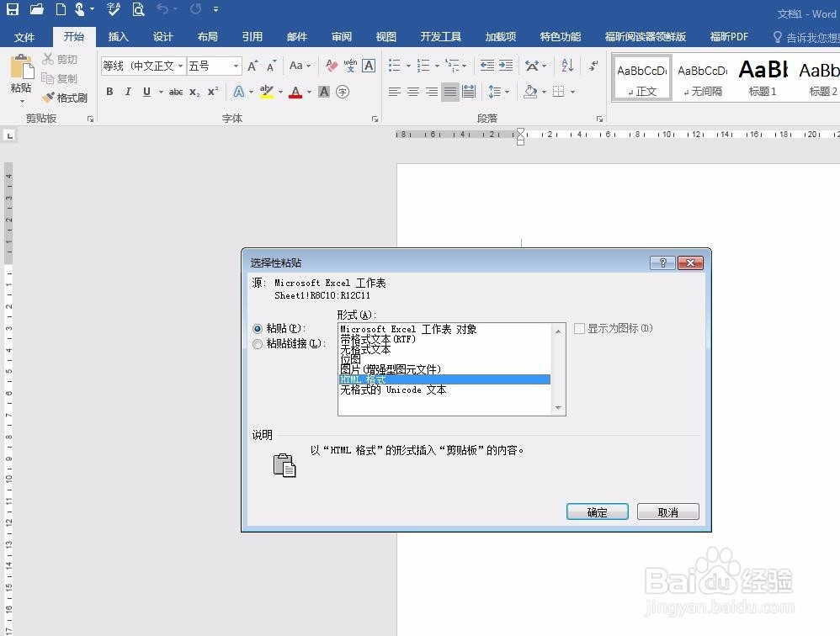Open the highlight color dropdown arrow

[x=281, y=92]
